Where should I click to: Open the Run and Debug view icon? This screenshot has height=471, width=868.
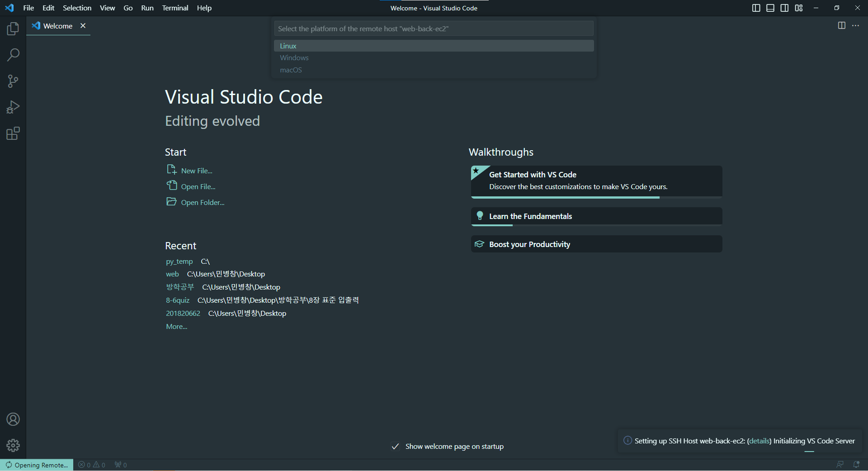click(x=13, y=107)
